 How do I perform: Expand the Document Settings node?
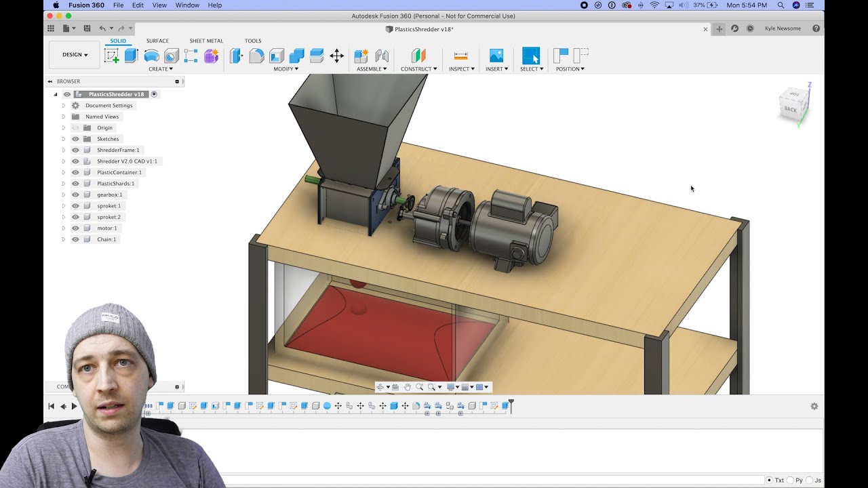pyautogui.click(x=64, y=106)
